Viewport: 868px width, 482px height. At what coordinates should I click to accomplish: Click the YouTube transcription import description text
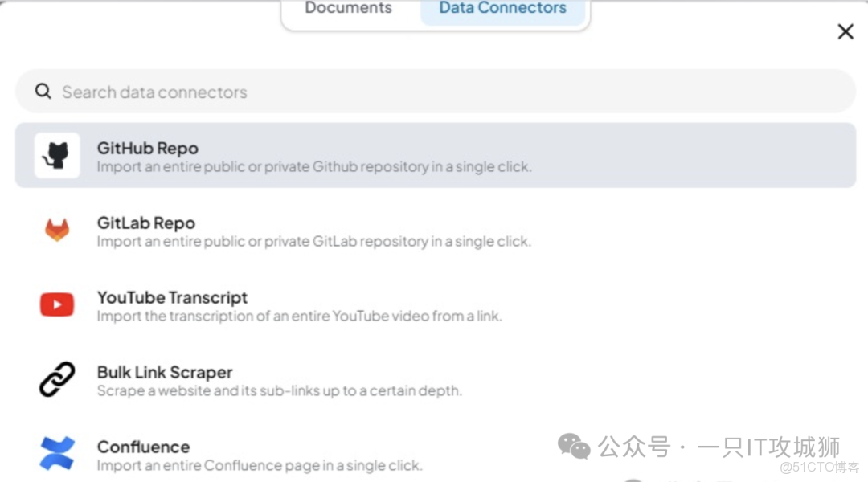click(x=299, y=317)
